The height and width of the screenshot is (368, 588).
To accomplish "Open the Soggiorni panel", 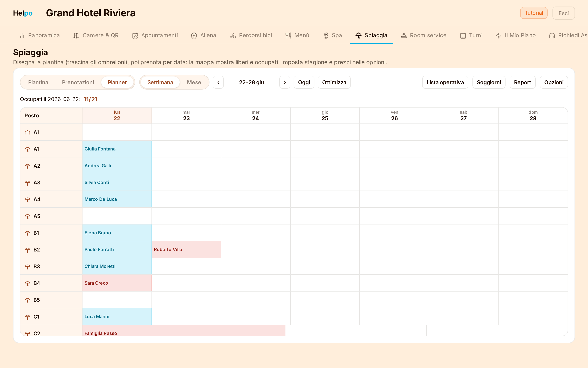I will (489, 82).
